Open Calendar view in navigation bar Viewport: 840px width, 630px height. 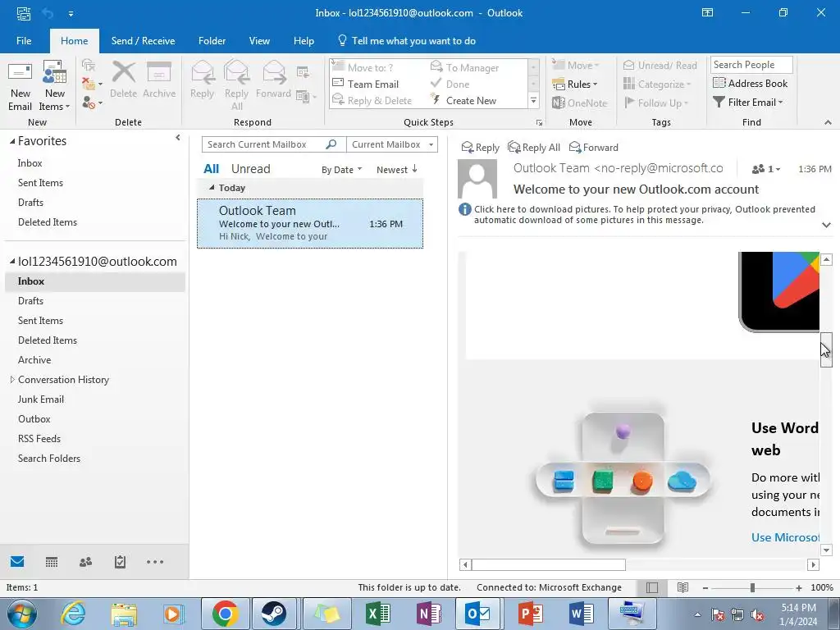[x=52, y=561]
